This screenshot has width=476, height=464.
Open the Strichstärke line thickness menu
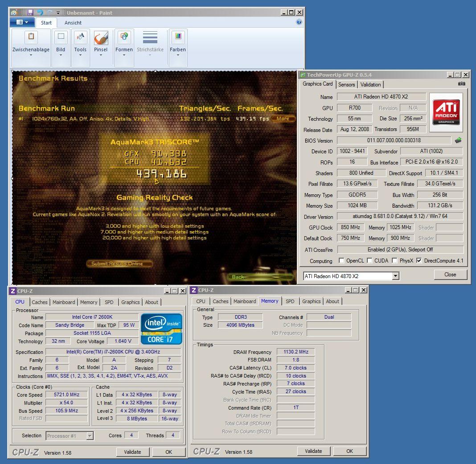(150, 44)
